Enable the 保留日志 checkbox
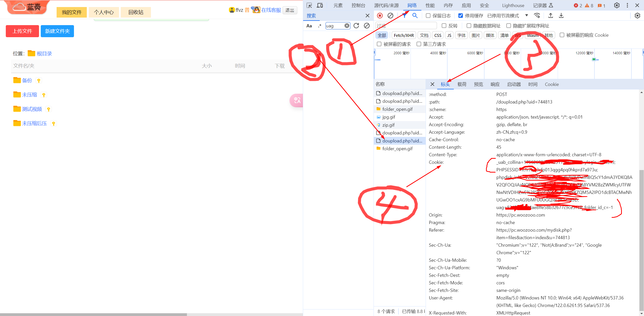Viewport: 644px width, 316px height. (x=428, y=16)
